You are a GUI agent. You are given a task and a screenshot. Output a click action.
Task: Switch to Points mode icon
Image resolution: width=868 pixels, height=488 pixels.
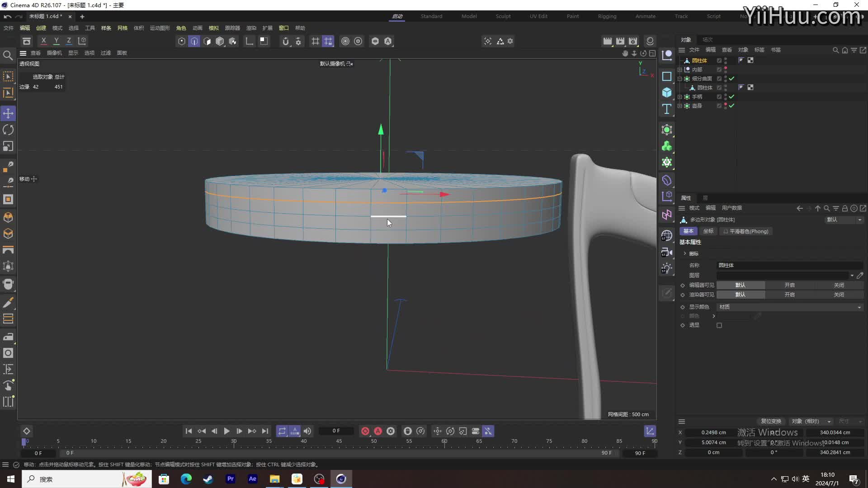(x=182, y=41)
